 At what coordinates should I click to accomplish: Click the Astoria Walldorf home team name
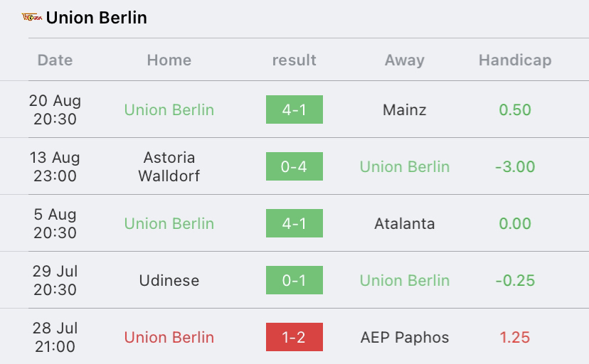pyautogui.click(x=169, y=166)
